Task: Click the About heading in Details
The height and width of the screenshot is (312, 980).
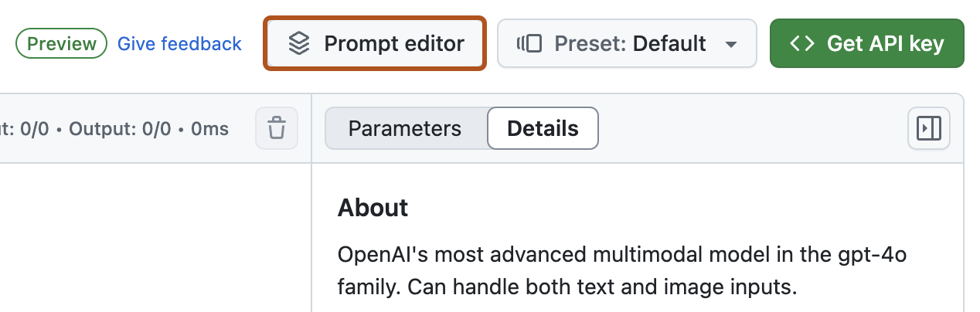Action: pos(373,208)
